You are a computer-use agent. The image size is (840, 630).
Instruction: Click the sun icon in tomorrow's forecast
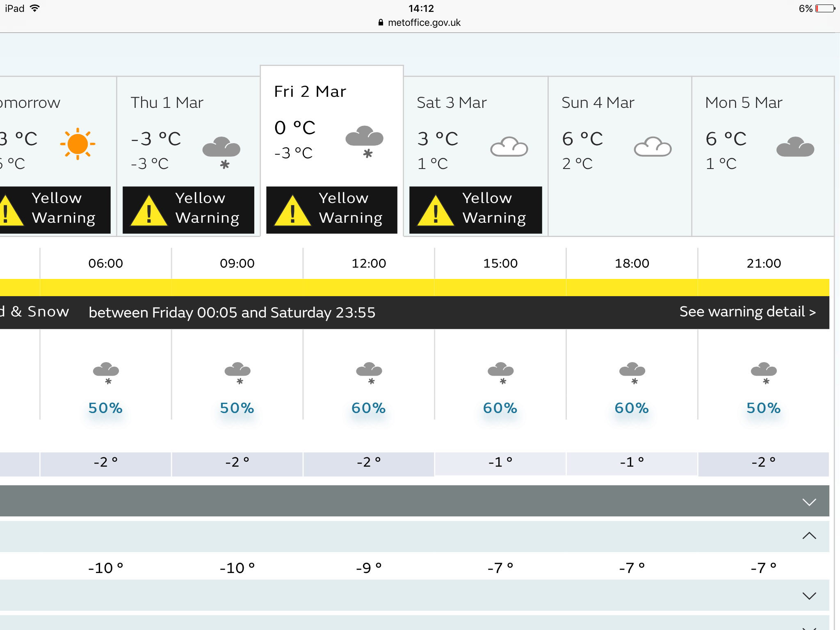[x=78, y=144]
